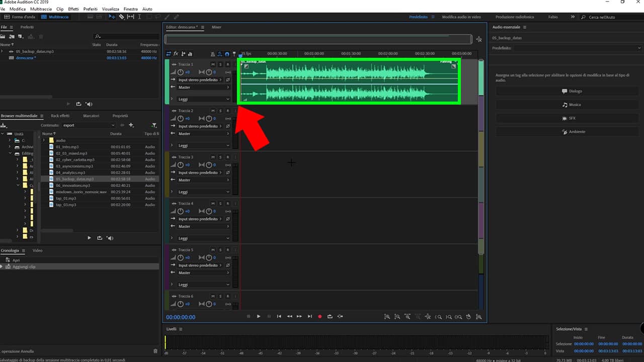Screen dimensions: 644x362
Task: Solo Traccia 2 using the S button
Action: tap(220, 111)
